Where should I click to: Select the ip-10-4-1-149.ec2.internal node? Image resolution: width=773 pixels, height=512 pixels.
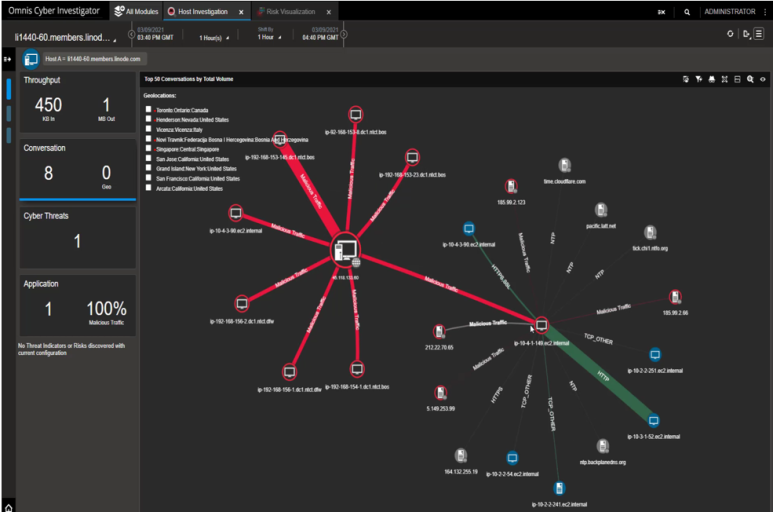541,325
